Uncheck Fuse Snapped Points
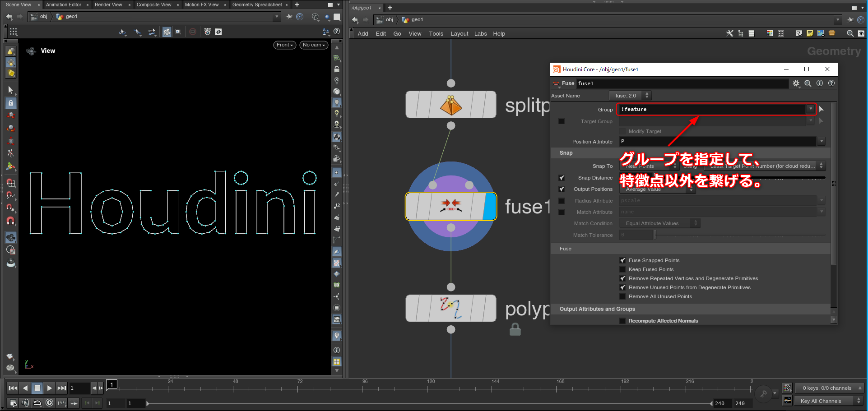Viewport: 868px width, 411px height. click(623, 260)
